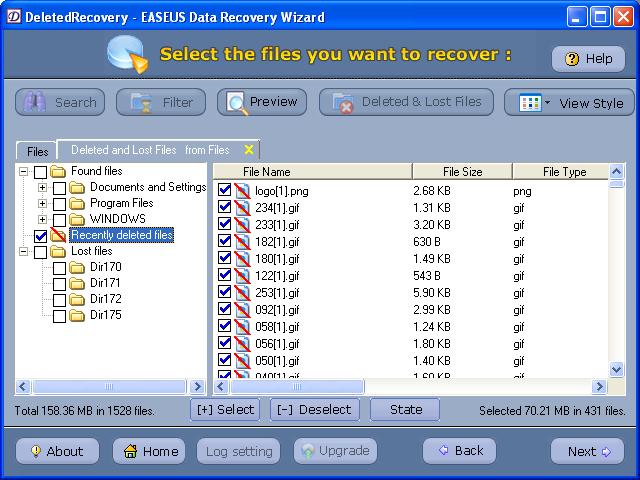Viewport: 640px width, 480px height.
Task: Click the Found files folder icon
Action: [58, 171]
